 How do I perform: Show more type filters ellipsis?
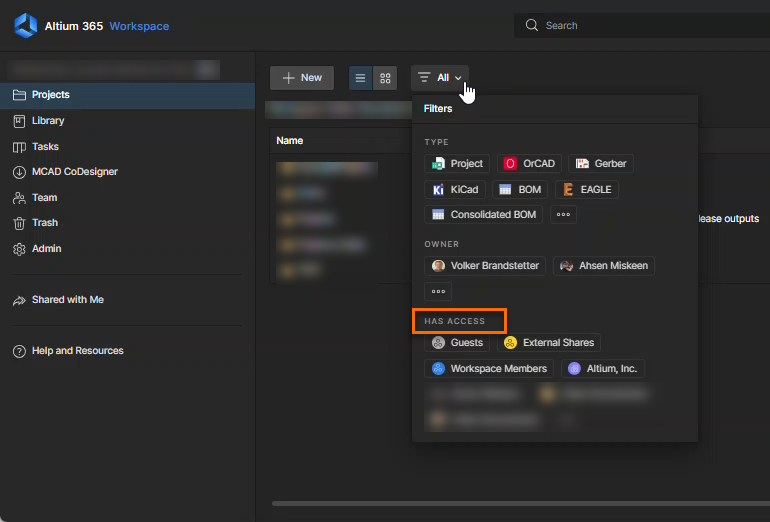[x=563, y=215]
